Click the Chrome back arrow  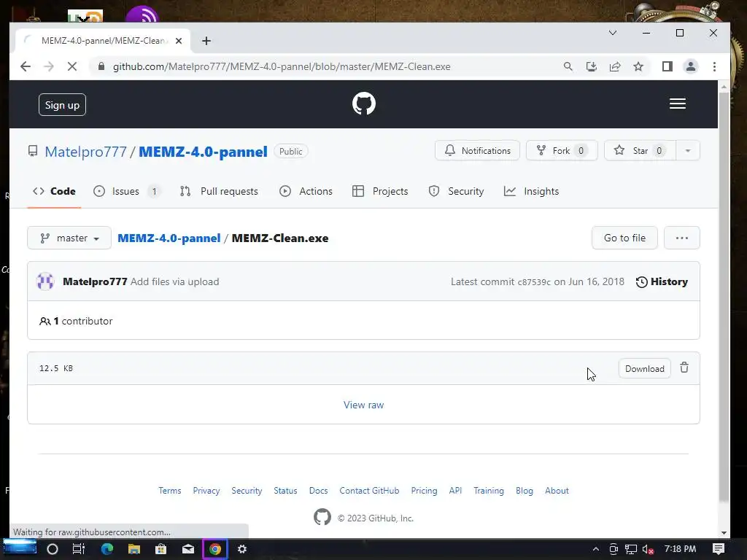coord(26,66)
